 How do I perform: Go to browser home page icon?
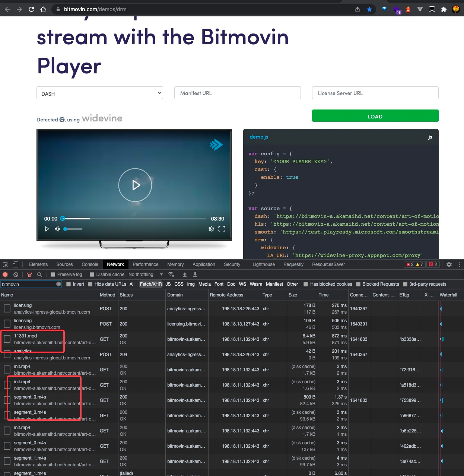pos(43,9)
